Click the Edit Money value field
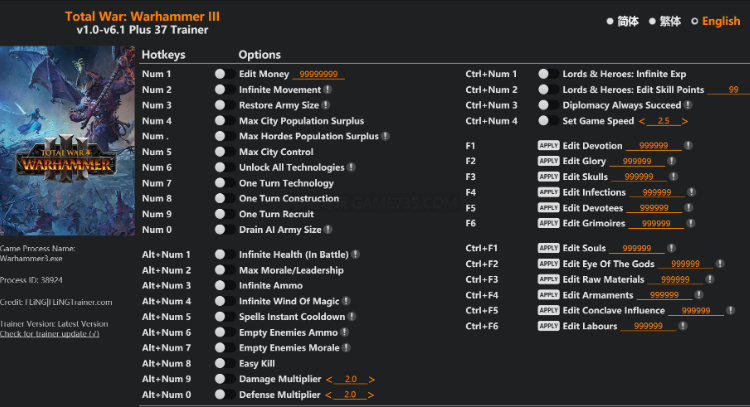Image resolution: width=750 pixels, height=407 pixels. pyautogui.click(x=319, y=74)
